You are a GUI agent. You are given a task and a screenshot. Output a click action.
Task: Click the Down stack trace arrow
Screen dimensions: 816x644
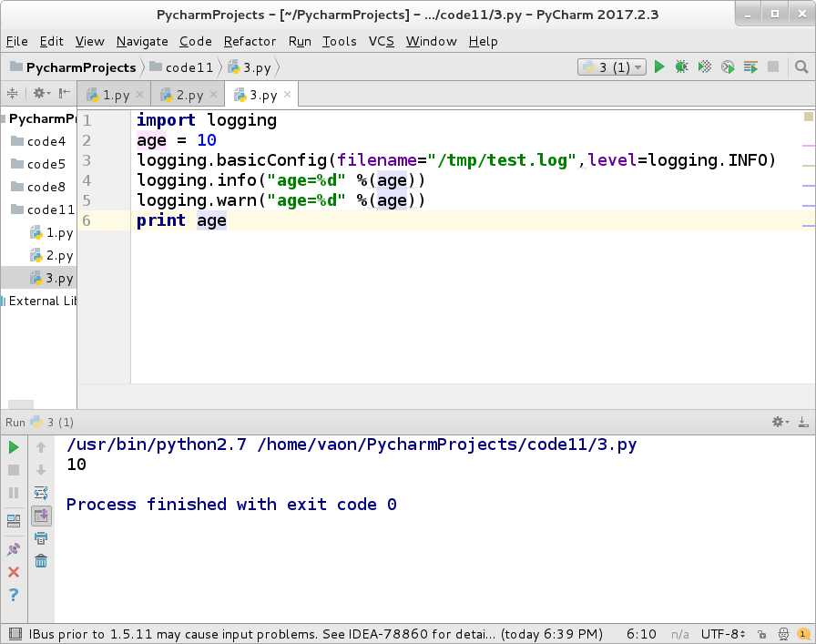click(x=41, y=470)
